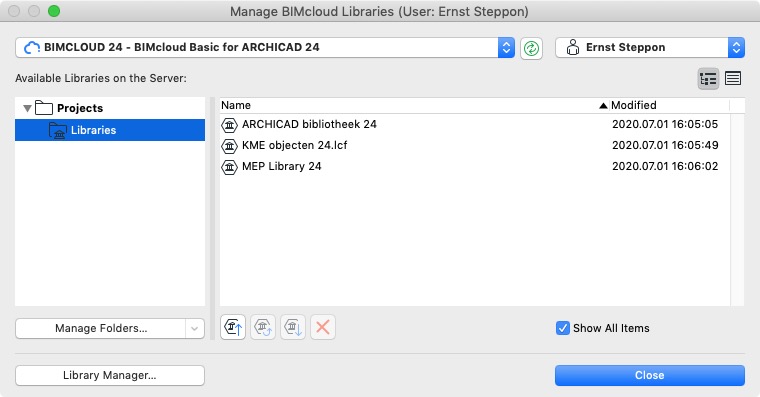Screen dimensions: 760x397
Task: Click the user icon beside Ernst Steppon
Action: pos(572,47)
